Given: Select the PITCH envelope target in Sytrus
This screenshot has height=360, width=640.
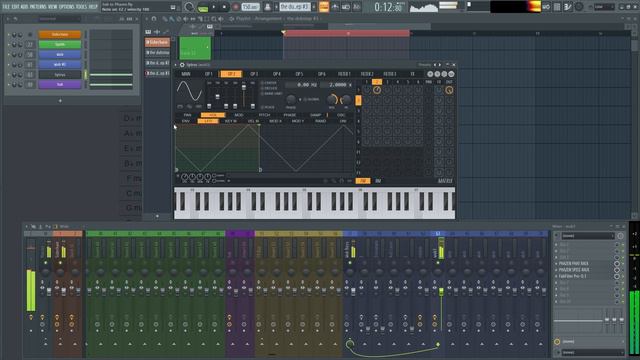Looking at the screenshot, I should click(264, 115).
